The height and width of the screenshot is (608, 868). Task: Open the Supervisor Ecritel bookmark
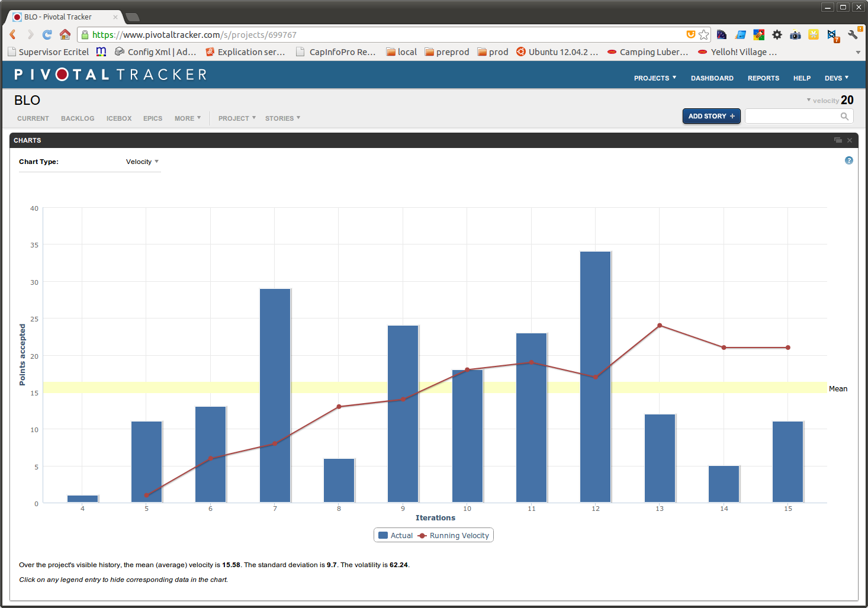point(49,52)
